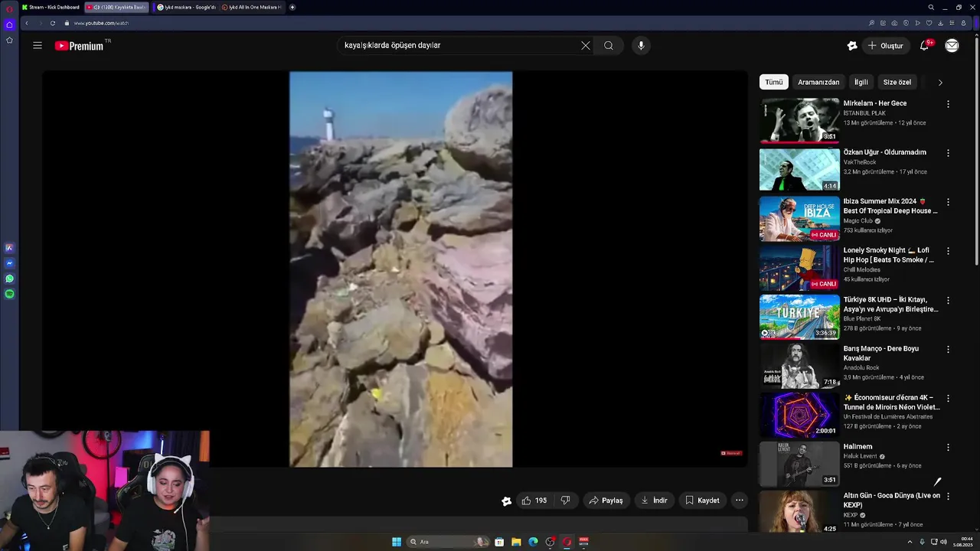The height and width of the screenshot is (551, 980).
Task: Run search with the magnifier button
Action: [609, 45]
